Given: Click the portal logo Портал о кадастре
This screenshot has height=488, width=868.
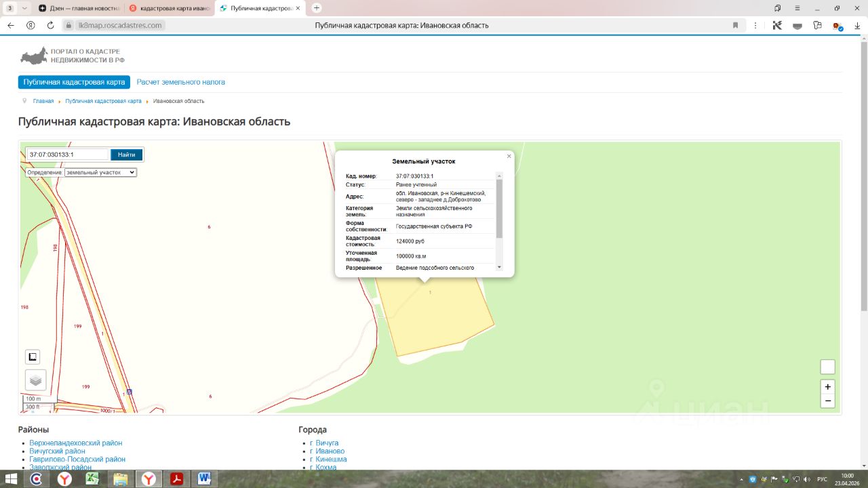Looking at the screenshot, I should coord(73,56).
